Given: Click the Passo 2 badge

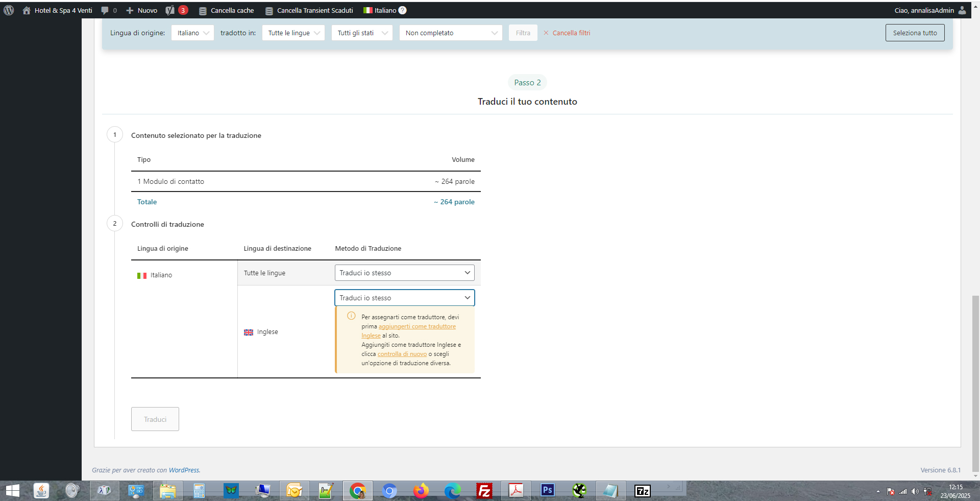Looking at the screenshot, I should click(527, 82).
